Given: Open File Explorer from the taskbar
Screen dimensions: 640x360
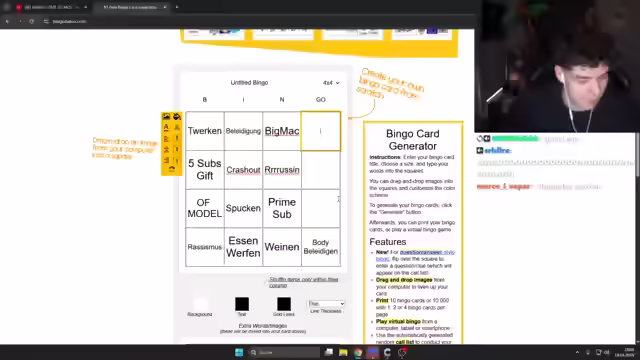Looking at the screenshot, I should (343, 352).
